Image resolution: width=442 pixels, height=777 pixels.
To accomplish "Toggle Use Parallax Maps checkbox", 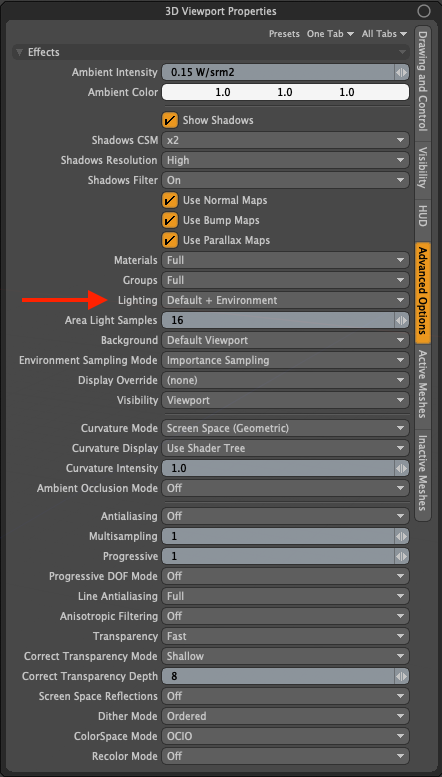I will (x=170, y=240).
